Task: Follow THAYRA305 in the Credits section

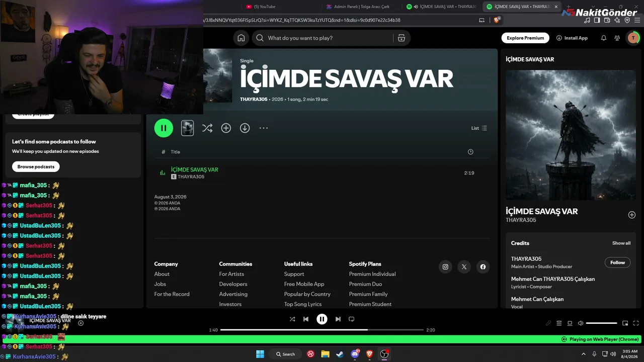Action: pos(617,262)
